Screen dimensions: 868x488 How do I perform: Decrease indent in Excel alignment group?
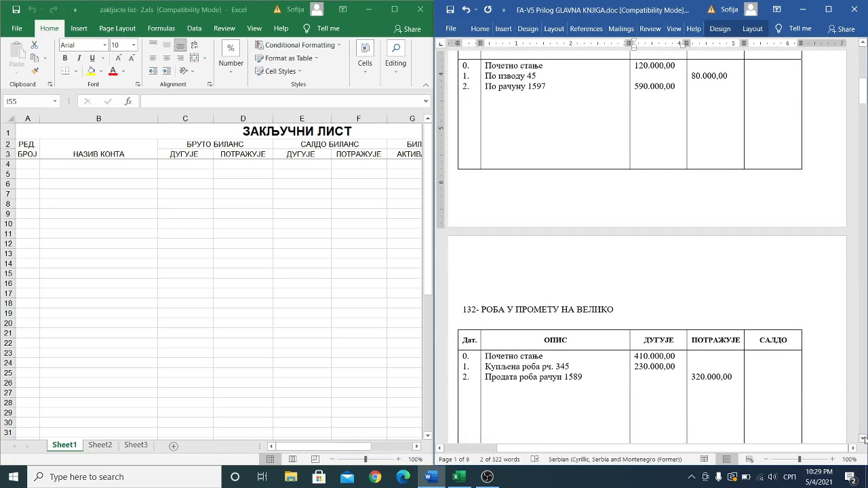tap(153, 71)
